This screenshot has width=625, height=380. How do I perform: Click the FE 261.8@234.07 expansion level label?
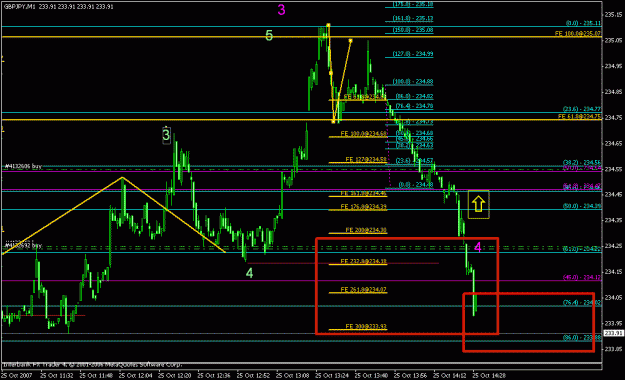tap(364, 289)
